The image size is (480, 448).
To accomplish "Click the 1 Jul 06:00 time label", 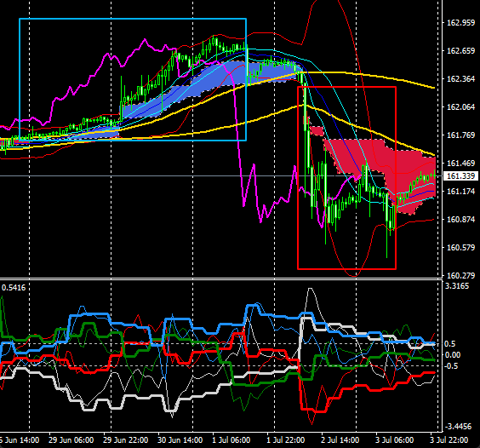I will click(x=231, y=440).
